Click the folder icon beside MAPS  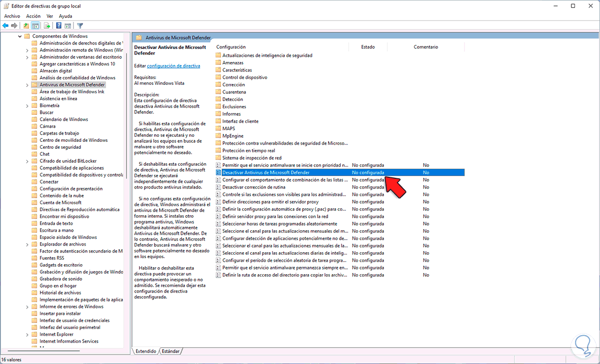[x=218, y=128]
